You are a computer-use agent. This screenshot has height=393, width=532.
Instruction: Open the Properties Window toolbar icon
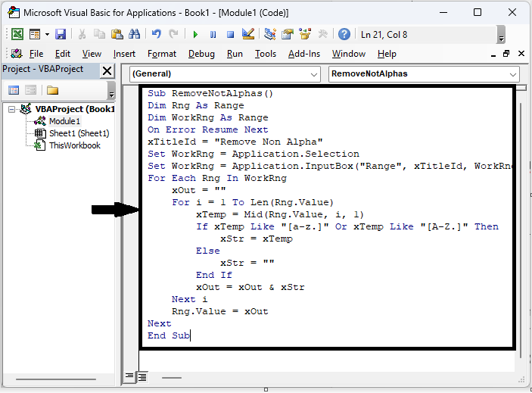coord(288,34)
